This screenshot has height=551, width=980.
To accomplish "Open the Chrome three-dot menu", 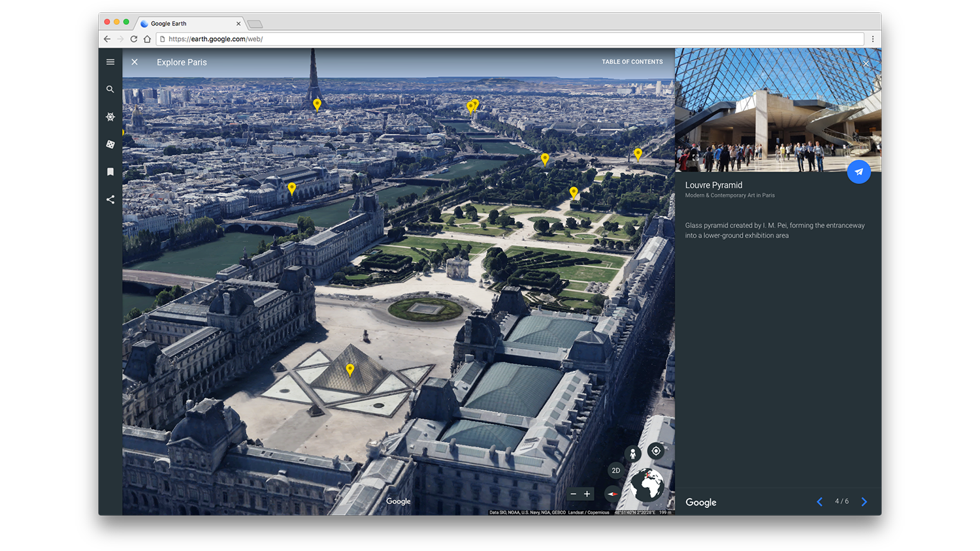I will [873, 39].
